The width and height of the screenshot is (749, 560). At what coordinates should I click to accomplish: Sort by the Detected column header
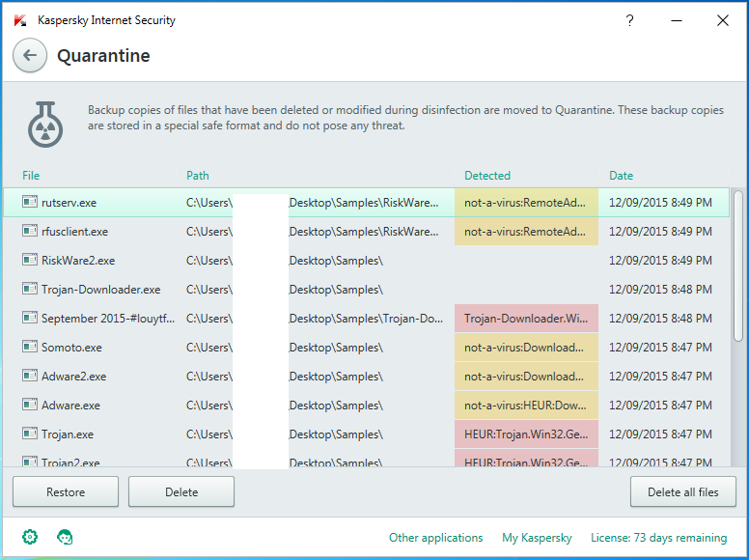[x=487, y=176]
